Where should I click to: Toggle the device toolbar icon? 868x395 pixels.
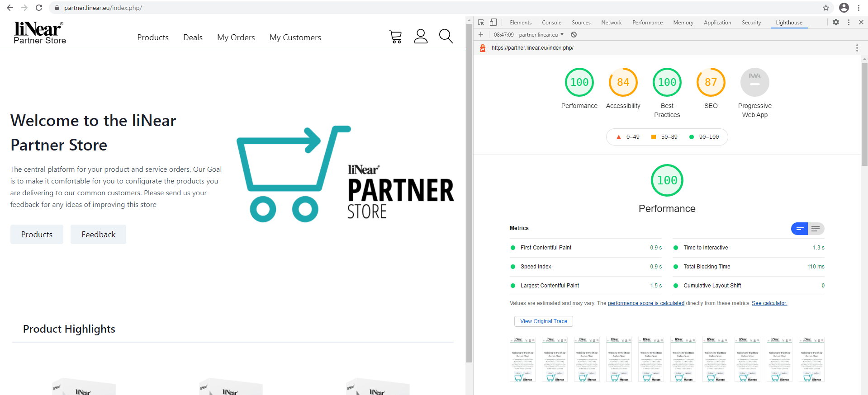(x=493, y=22)
